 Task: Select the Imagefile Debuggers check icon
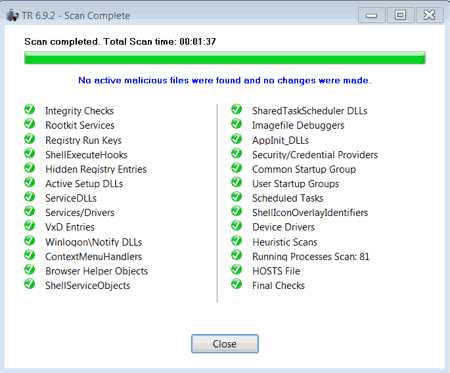[x=237, y=124]
